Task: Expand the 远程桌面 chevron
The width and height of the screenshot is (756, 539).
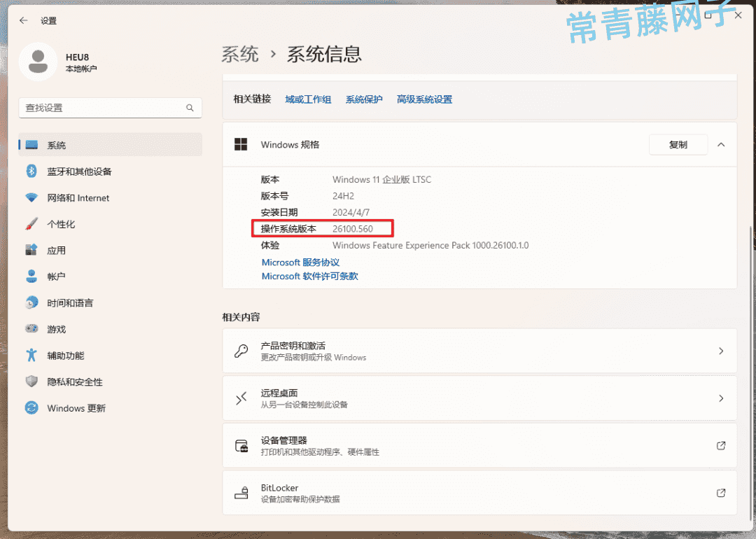Action: point(721,398)
